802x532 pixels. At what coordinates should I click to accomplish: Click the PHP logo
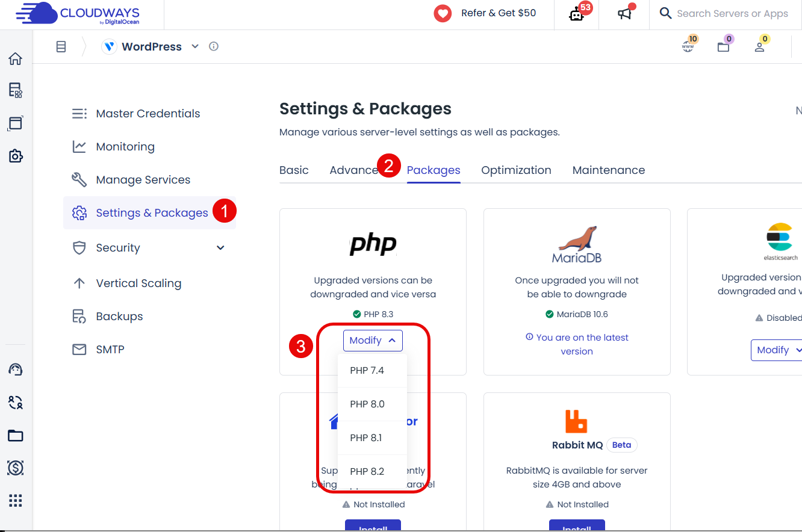(x=373, y=244)
